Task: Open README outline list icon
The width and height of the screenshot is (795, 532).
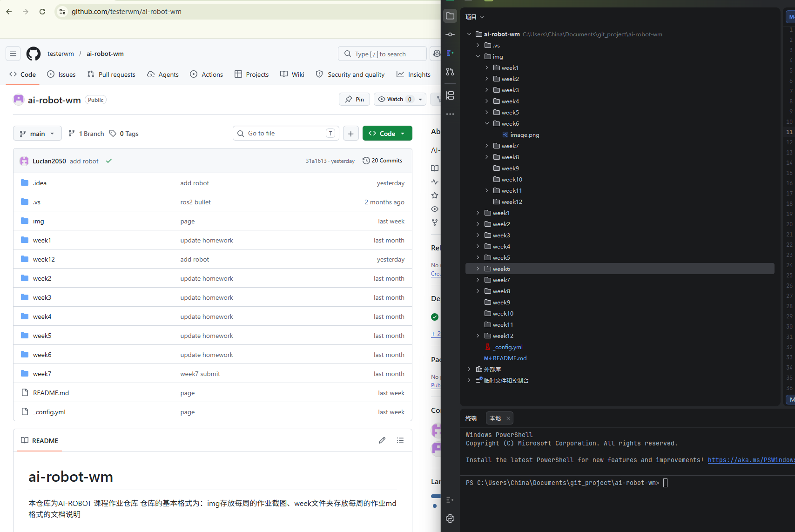Action: coord(400,440)
